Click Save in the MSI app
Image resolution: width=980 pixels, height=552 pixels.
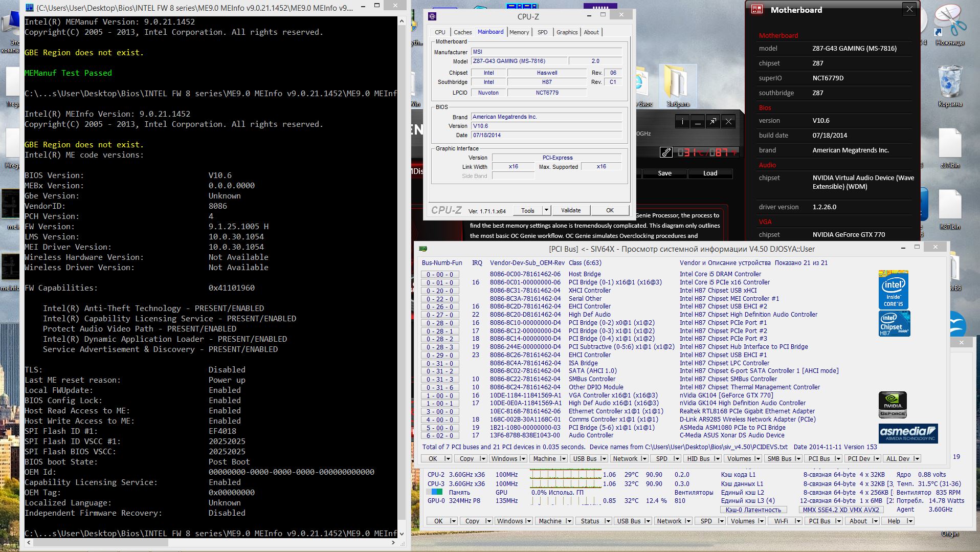[x=664, y=173]
